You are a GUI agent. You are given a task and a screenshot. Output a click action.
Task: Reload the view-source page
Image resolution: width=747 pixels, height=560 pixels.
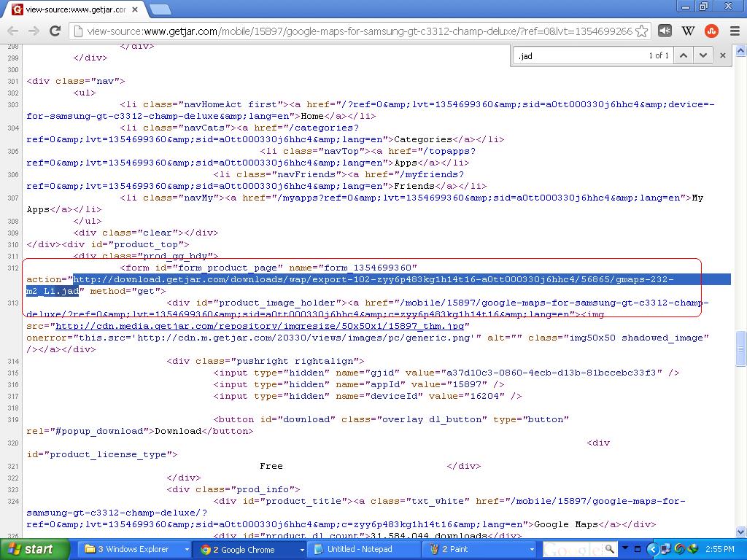coord(55,31)
